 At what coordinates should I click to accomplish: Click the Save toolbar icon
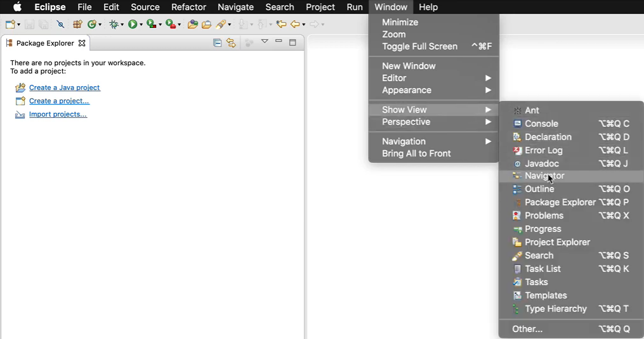pyautogui.click(x=29, y=24)
